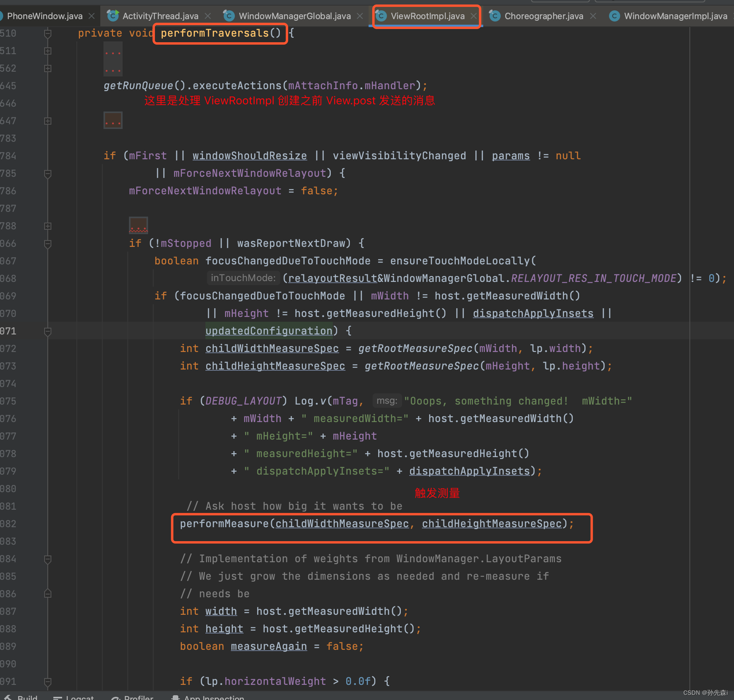Click the ViewRootImpl.java class icon
Image resolution: width=734 pixels, height=700 pixels.
click(381, 16)
